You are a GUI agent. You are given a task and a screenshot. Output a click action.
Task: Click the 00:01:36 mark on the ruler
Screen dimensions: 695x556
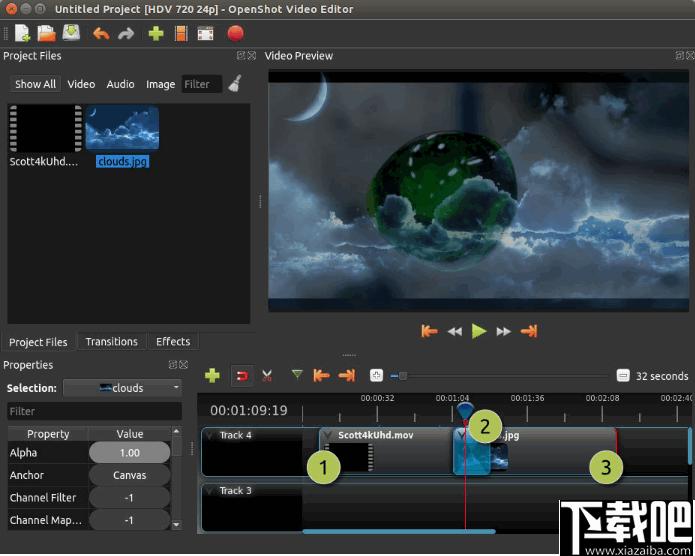(527, 398)
